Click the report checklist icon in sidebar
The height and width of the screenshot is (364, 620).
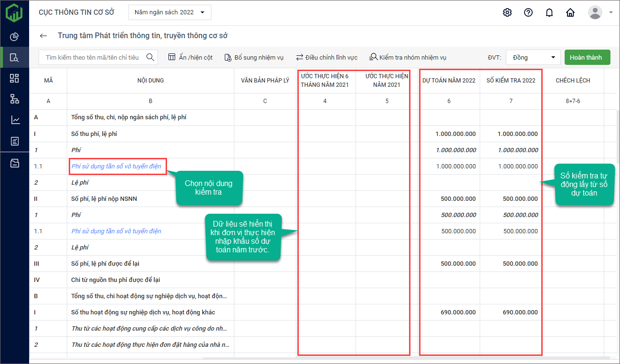[14, 141]
